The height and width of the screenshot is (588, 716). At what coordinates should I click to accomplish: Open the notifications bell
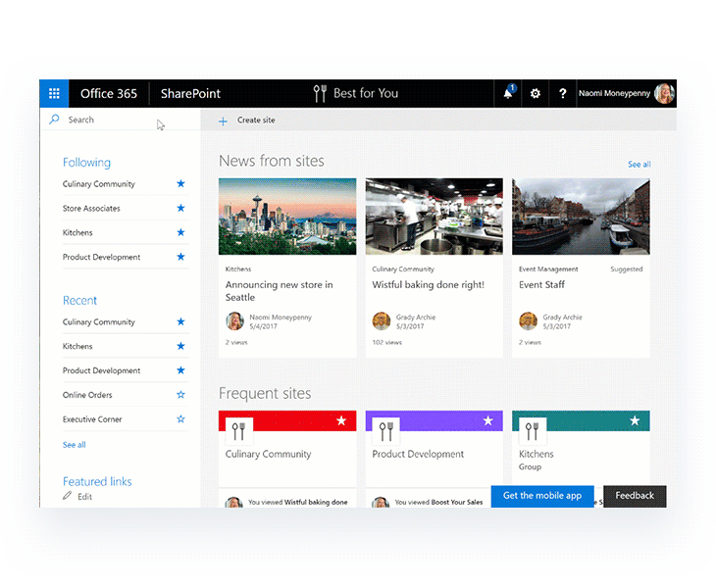(x=508, y=93)
